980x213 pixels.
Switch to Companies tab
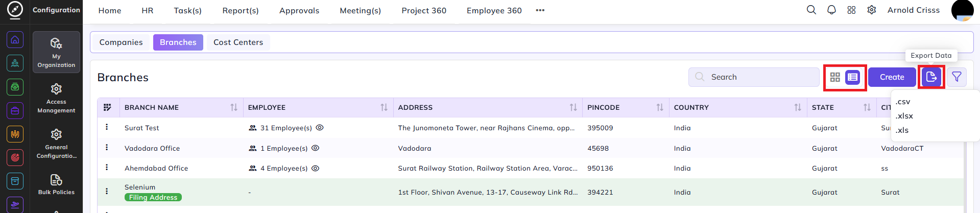[121, 42]
